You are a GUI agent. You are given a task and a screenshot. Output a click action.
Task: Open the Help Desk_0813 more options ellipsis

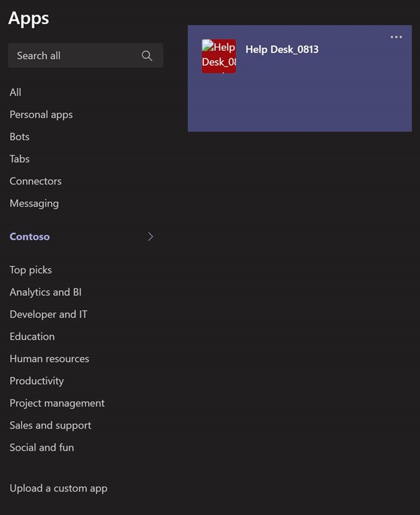pos(397,37)
